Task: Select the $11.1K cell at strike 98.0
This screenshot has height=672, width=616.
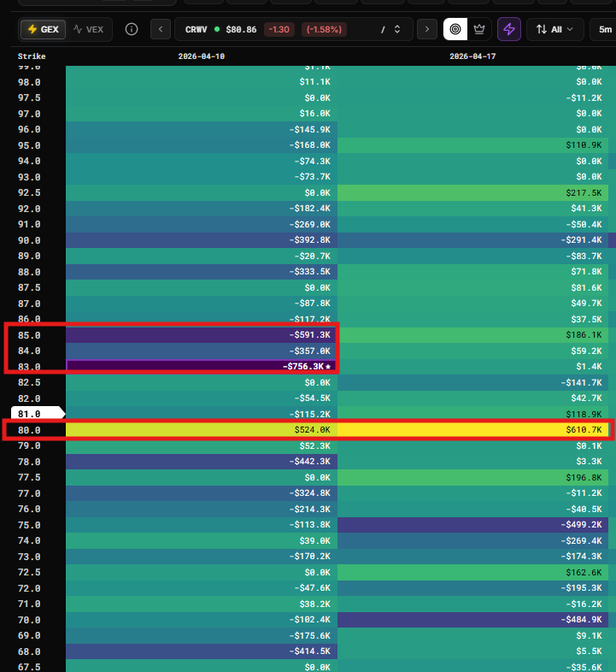Action: 202,82
